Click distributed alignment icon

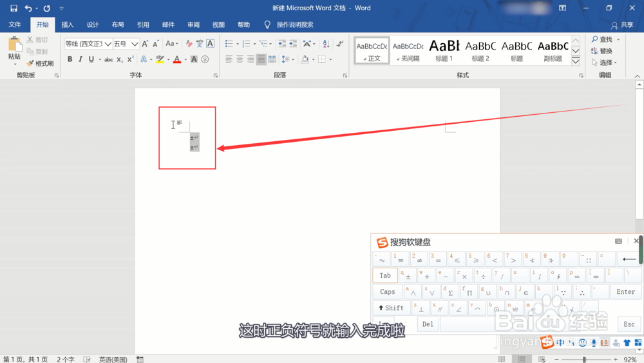[x=272, y=59]
